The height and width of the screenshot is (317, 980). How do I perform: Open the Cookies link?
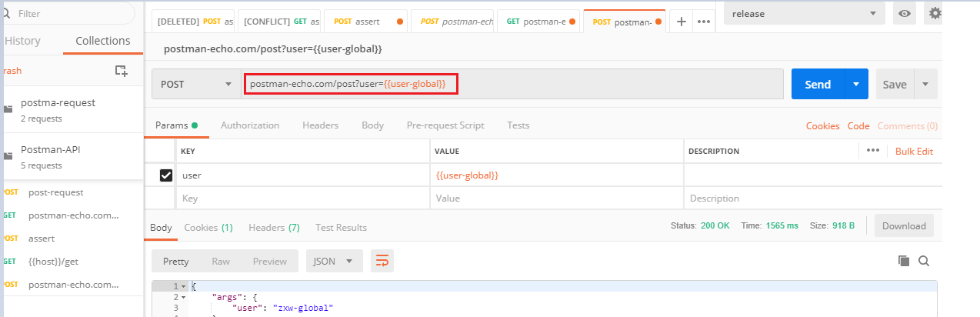tap(824, 126)
